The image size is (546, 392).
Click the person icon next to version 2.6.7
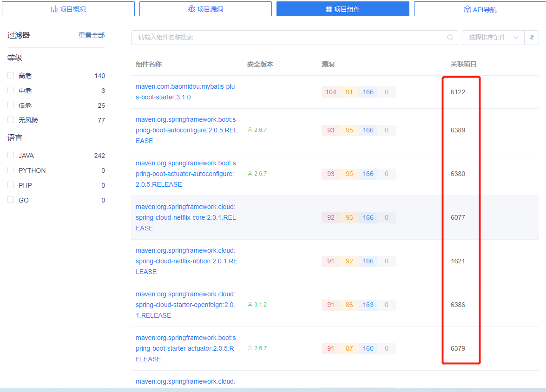(250, 130)
